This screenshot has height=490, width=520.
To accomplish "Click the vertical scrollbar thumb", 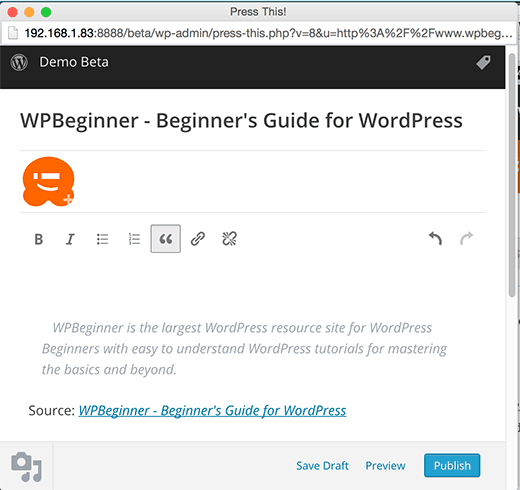I will (x=512, y=175).
